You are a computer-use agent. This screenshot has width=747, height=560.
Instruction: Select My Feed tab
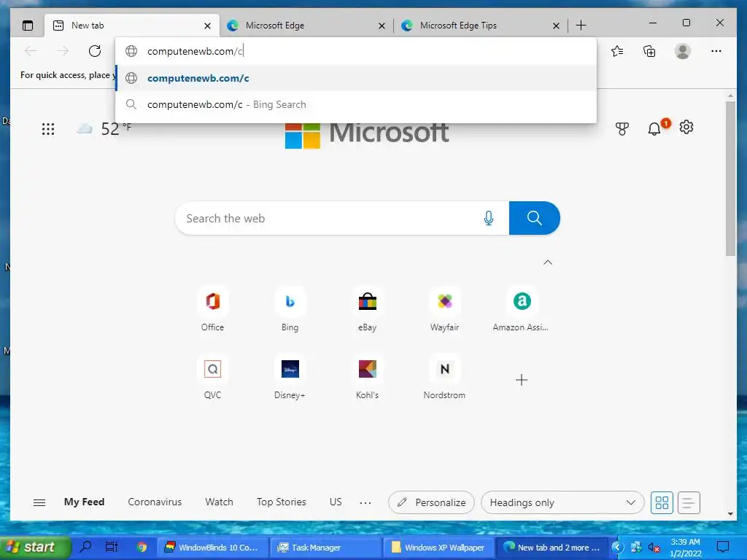click(85, 502)
